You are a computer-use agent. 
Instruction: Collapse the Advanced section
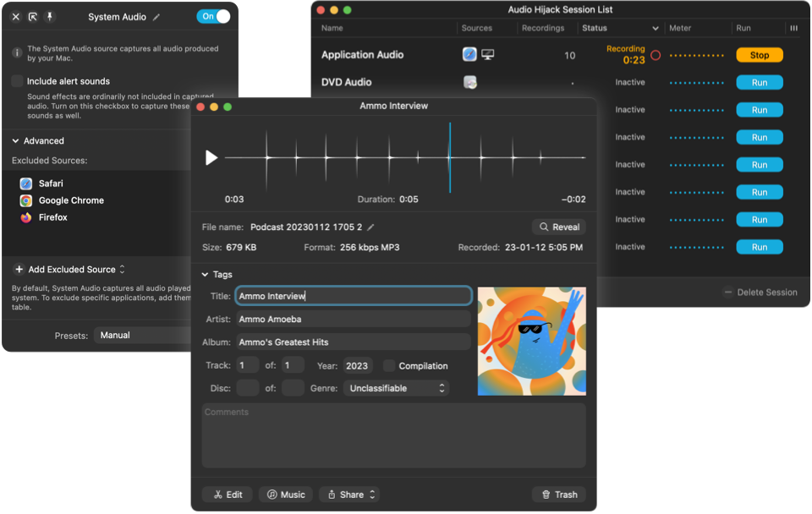[15, 141]
